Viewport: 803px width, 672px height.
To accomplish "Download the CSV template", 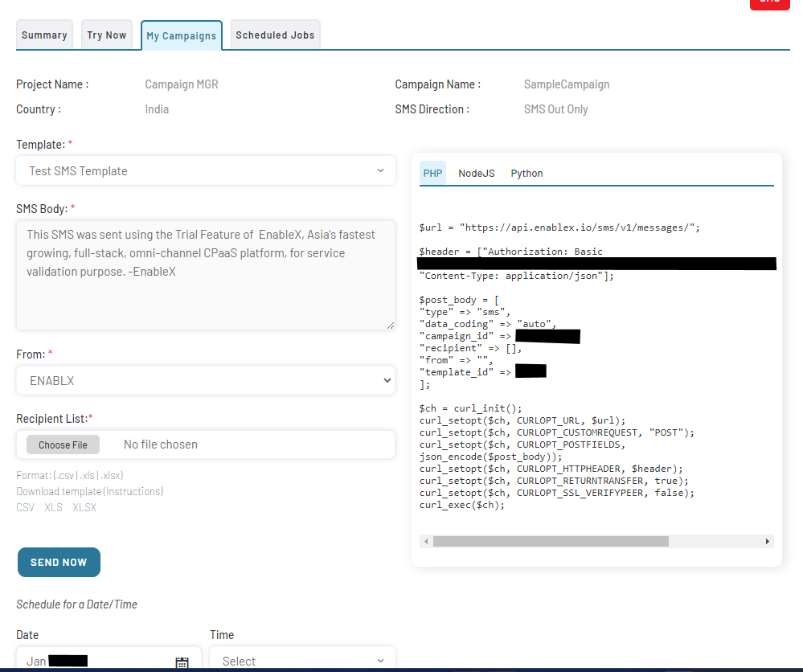I will pos(25,507).
